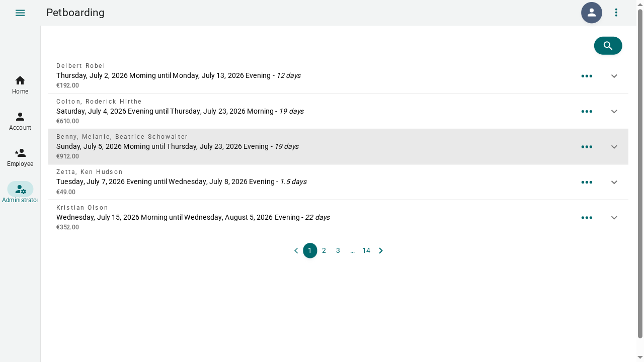Screen dimensions: 644x362
Task: Open the hamburger navigation menu
Action: click(20, 13)
